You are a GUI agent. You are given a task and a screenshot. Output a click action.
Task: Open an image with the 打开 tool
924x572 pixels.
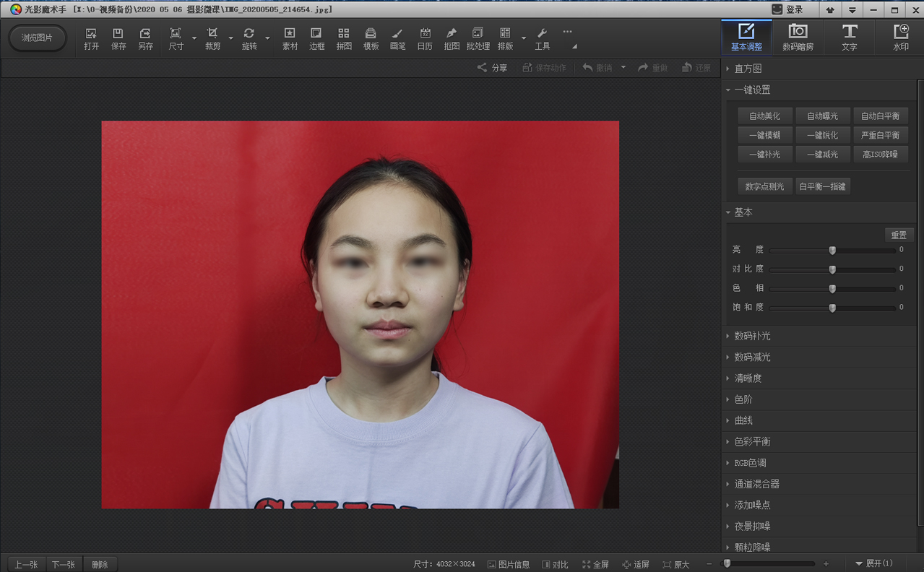point(91,39)
